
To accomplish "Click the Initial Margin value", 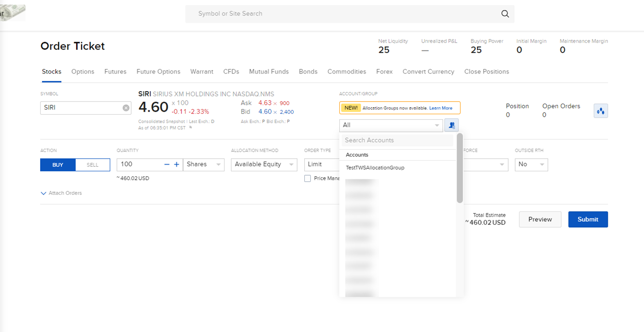I will coord(519,50).
